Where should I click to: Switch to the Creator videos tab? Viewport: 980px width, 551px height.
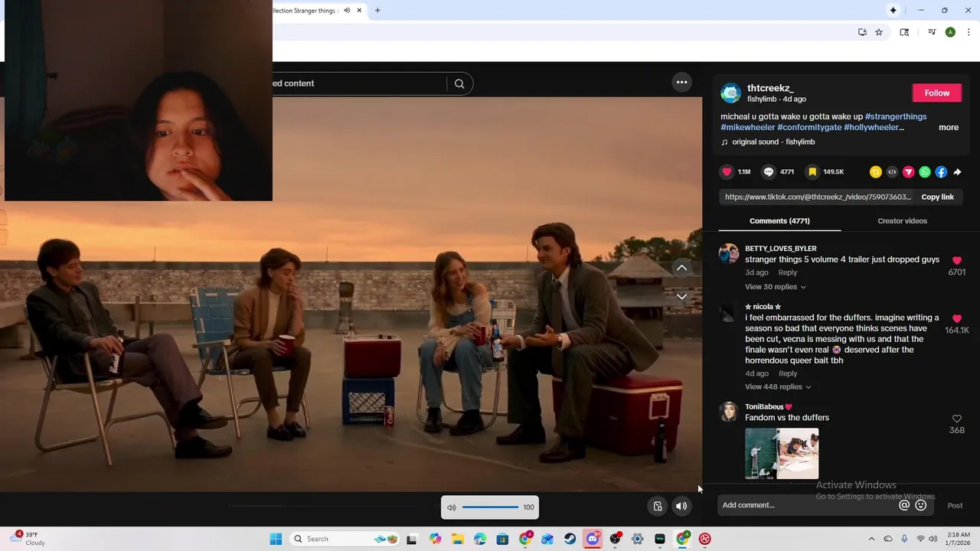click(902, 220)
